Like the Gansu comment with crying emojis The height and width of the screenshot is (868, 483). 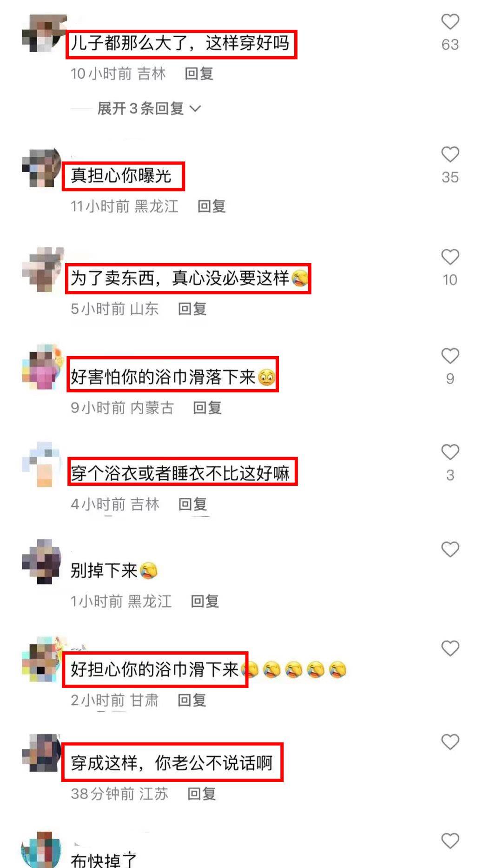pyautogui.click(x=450, y=648)
